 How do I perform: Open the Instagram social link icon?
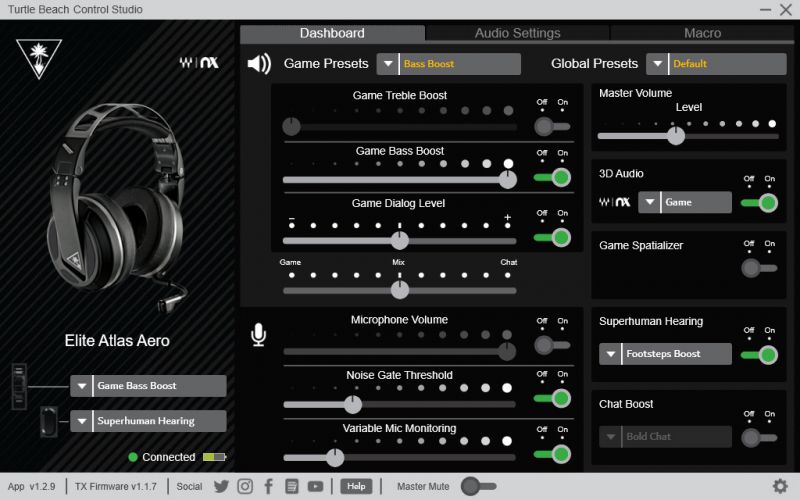(245, 486)
